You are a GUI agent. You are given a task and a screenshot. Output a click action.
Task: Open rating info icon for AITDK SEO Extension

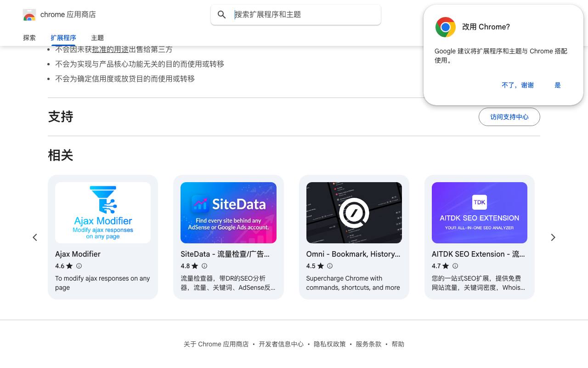pyautogui.click(x=455, y=266)
